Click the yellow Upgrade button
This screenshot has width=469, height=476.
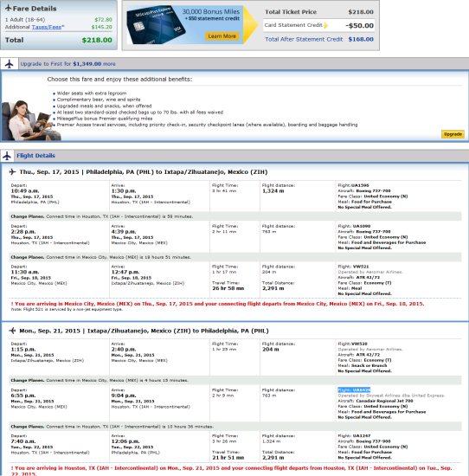pos(453,134)
